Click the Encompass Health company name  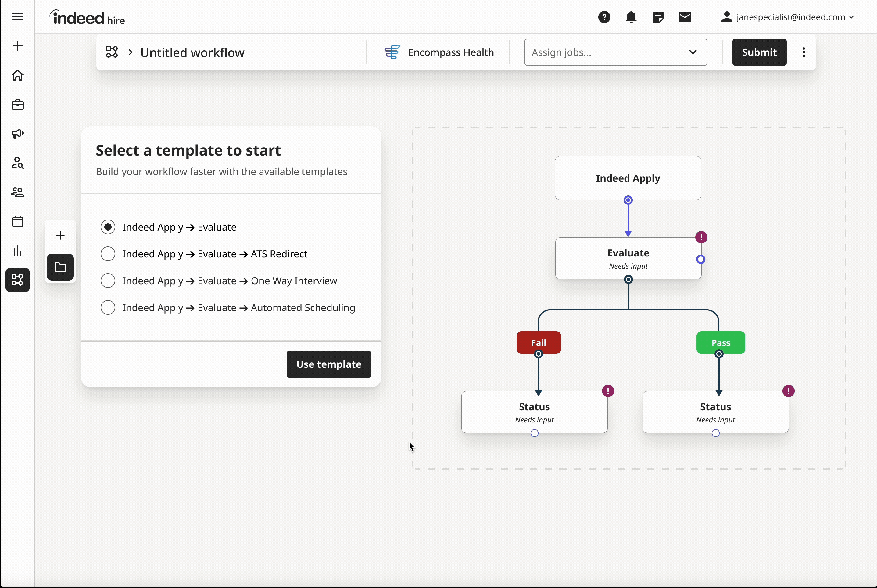coord(451,52)
